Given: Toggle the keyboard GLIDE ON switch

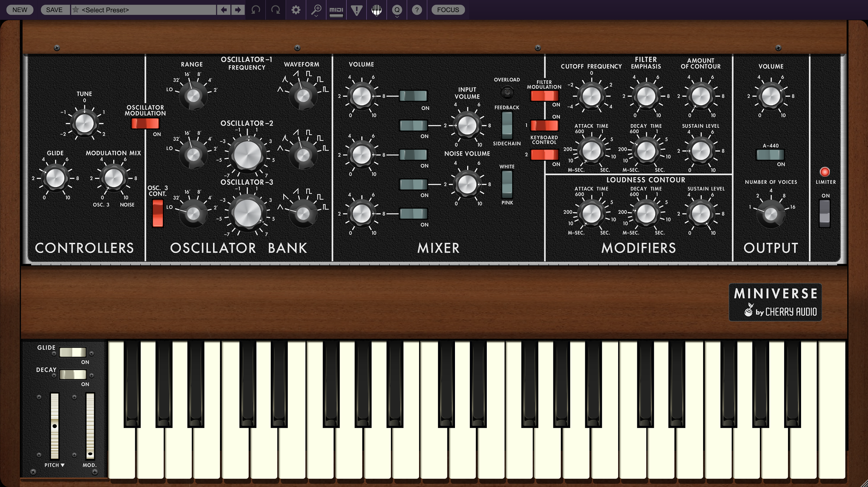Looking at the screenshot, I should click(x=73, y=352).
